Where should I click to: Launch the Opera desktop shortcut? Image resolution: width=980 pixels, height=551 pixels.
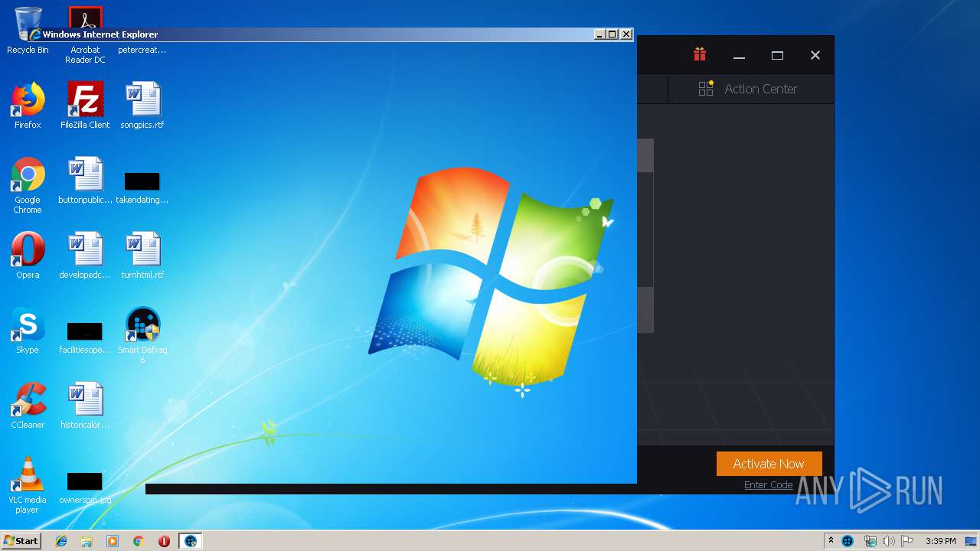pos(28,256)
